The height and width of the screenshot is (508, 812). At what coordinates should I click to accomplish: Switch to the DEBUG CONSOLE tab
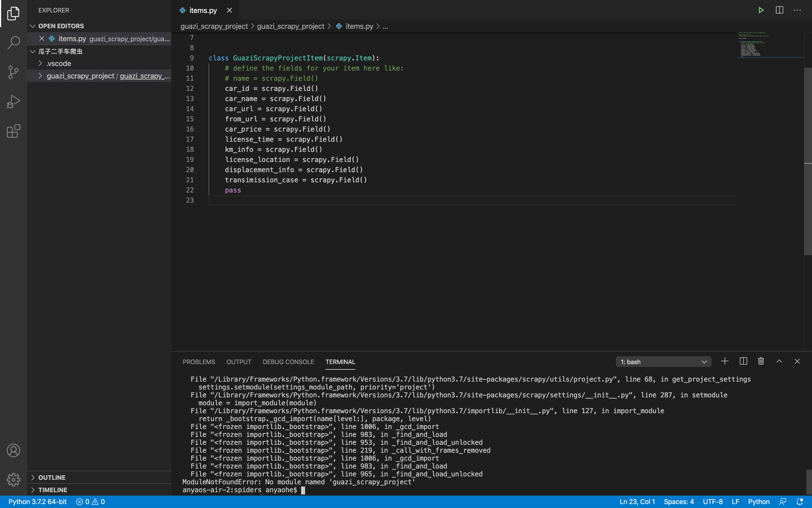288,362
